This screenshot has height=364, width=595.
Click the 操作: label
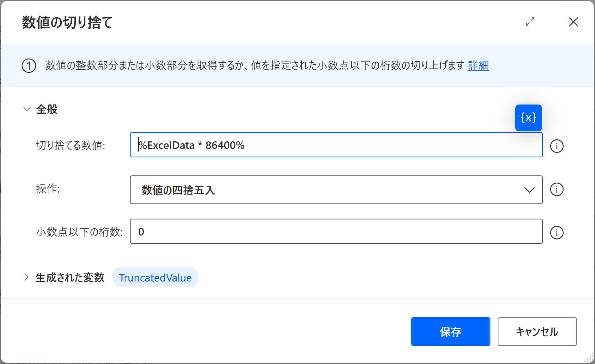(48, 189)
